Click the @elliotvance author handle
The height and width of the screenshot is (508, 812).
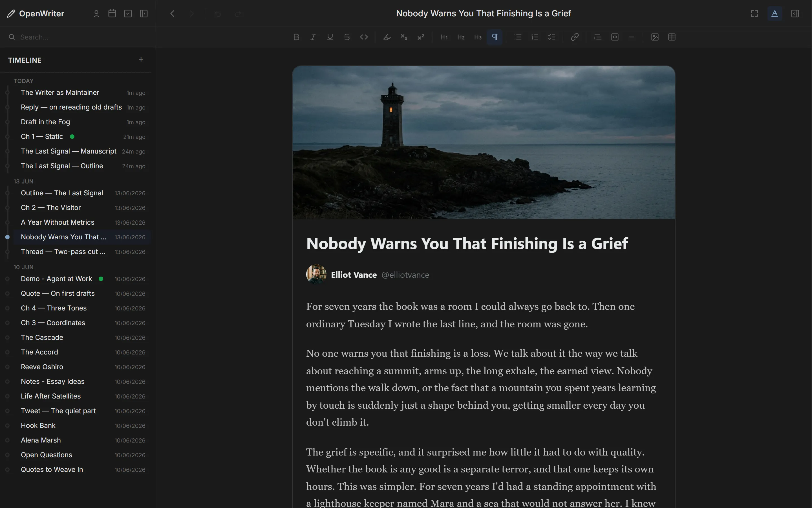[x=405, y=275]
